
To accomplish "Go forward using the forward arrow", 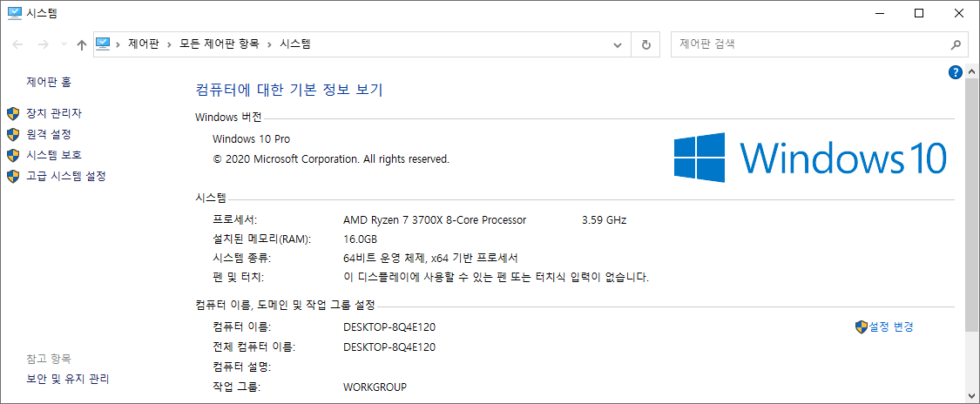I will (44, 44).
